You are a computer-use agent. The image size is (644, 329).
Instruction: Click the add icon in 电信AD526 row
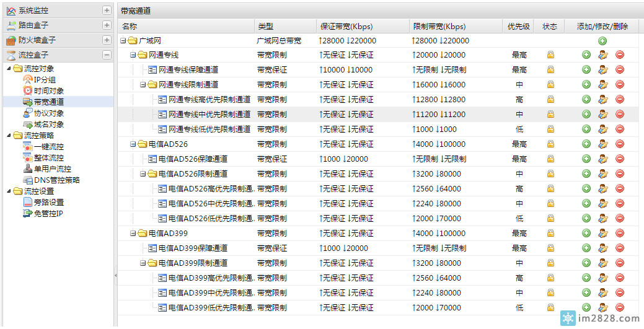click(586, 144)
